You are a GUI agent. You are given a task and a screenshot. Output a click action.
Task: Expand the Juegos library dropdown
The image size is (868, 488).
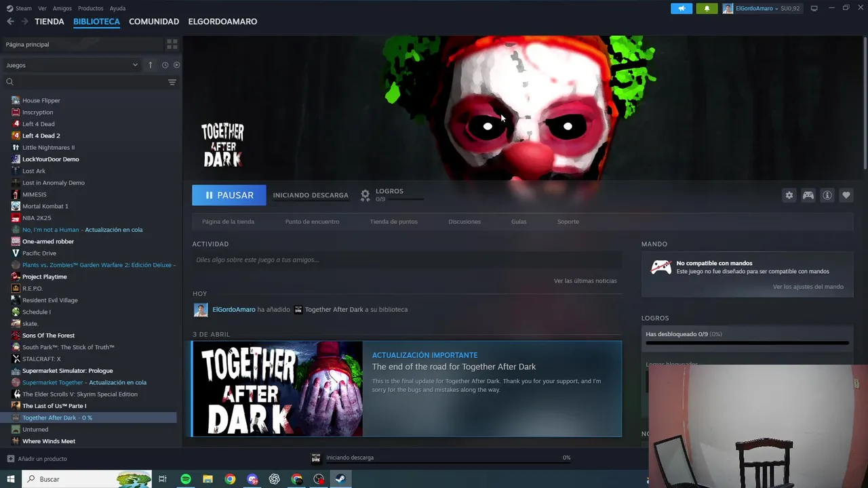tap(72, 65)
